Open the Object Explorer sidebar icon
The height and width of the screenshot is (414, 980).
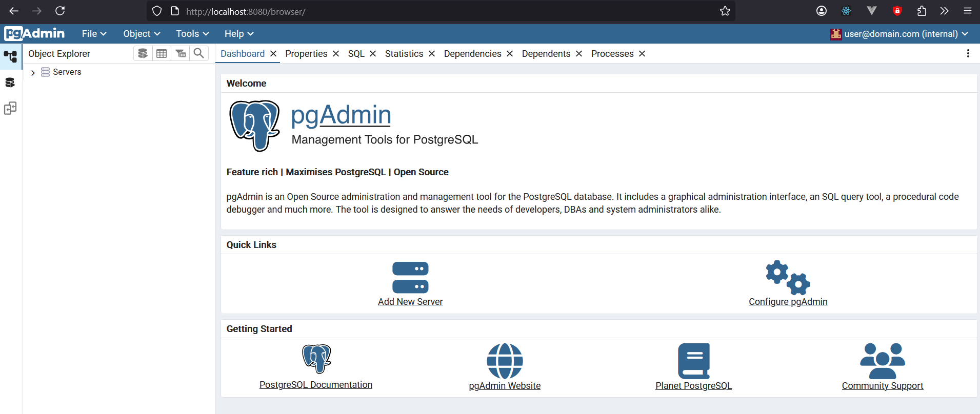pos(10,56)
